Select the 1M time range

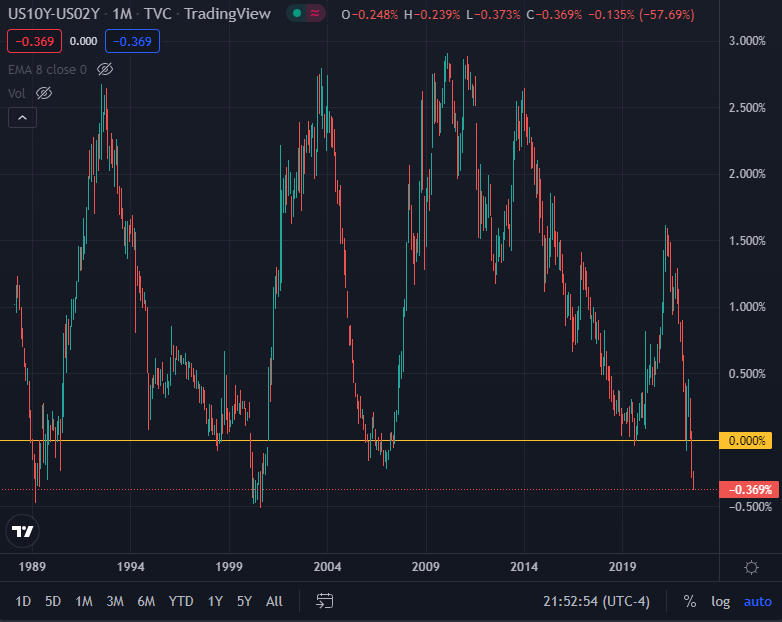[84, 602]
